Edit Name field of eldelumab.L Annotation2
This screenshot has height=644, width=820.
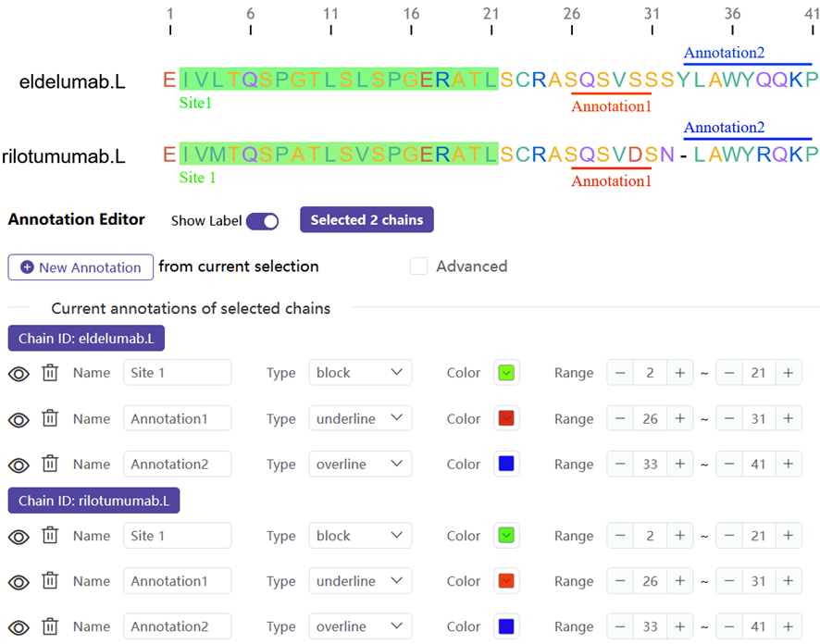[178, 464]
